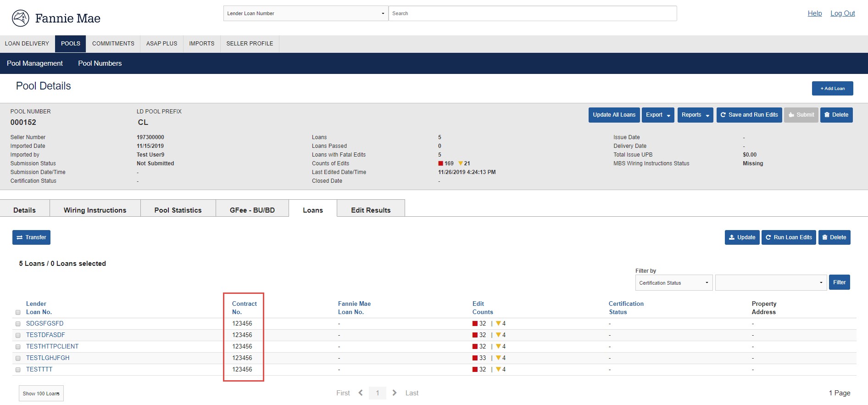Expand the Reports dropdown button
This screenshot has width=868, height=405.
click(695, 115)
